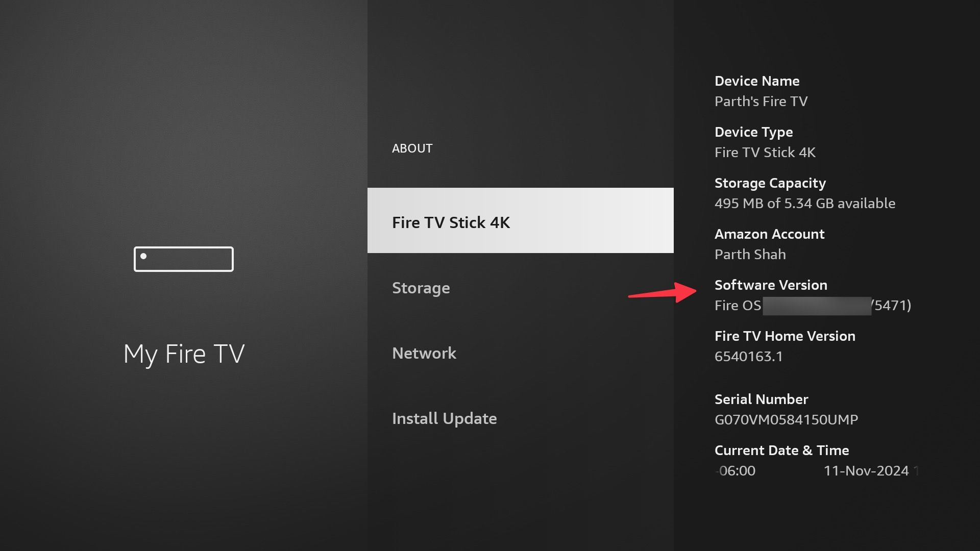Viewport: 980px width, 551px height.
Task: View Current Date and Time field
Action: pos(806,460)
